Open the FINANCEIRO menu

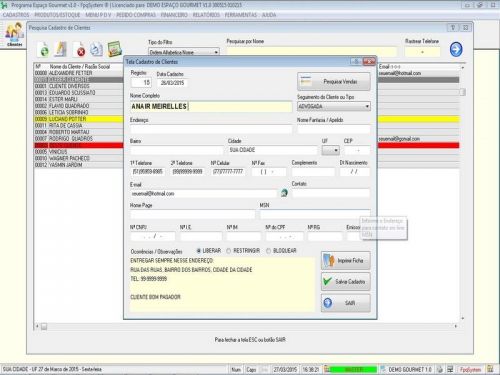pos(174,15)
